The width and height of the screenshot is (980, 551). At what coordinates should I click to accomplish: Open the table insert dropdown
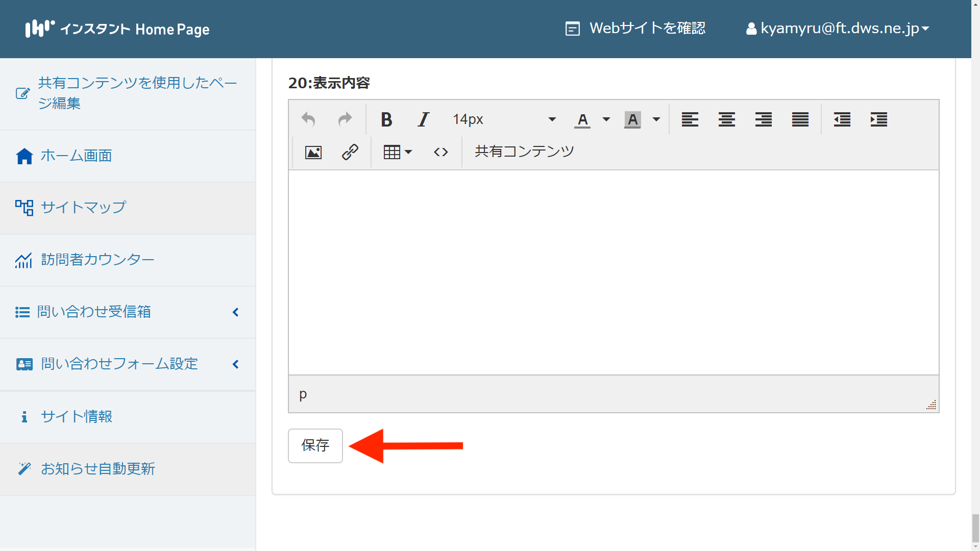pyautogui.click(x=398, y=152)
